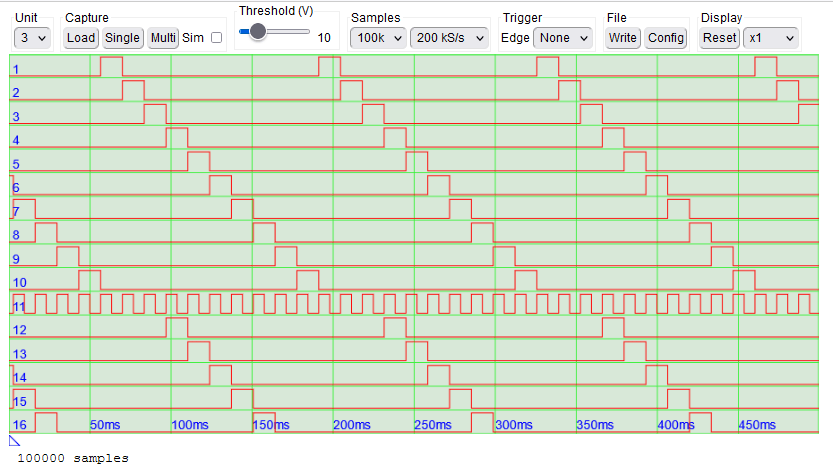Viewport: 833px width, 473px height.
Task: Select the channel 1 label
Action: [x=16, y=69]
